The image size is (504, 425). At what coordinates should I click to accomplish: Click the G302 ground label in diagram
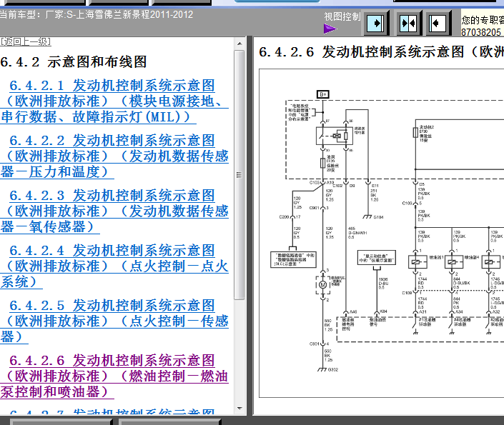pos(333,370)
